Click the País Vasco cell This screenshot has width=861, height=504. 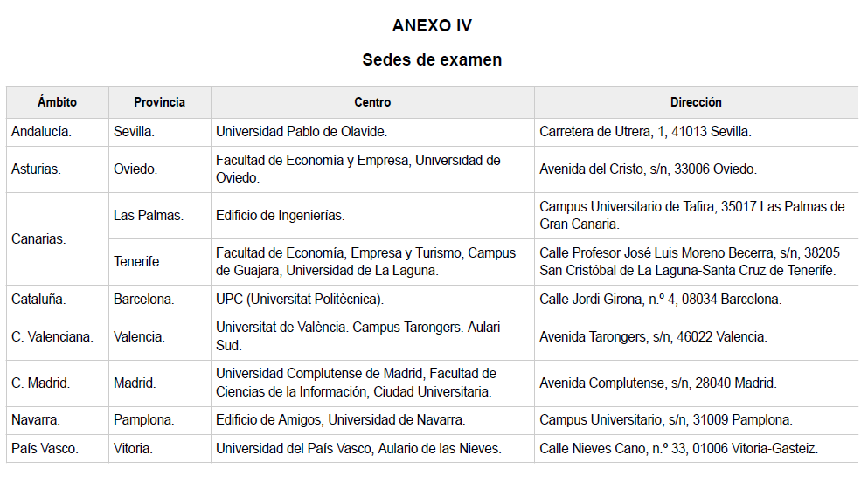pyautogui.click(x=45, y=449)
